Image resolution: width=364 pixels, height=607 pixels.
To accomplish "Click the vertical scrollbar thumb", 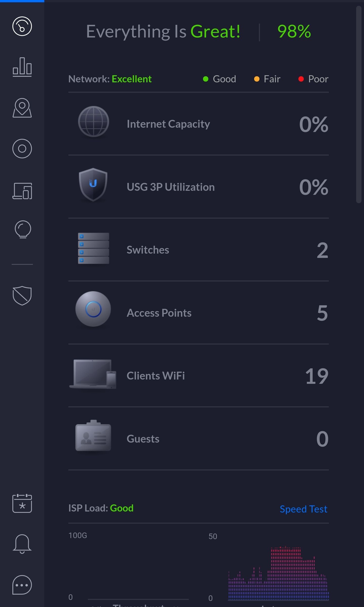I will 359,104.
